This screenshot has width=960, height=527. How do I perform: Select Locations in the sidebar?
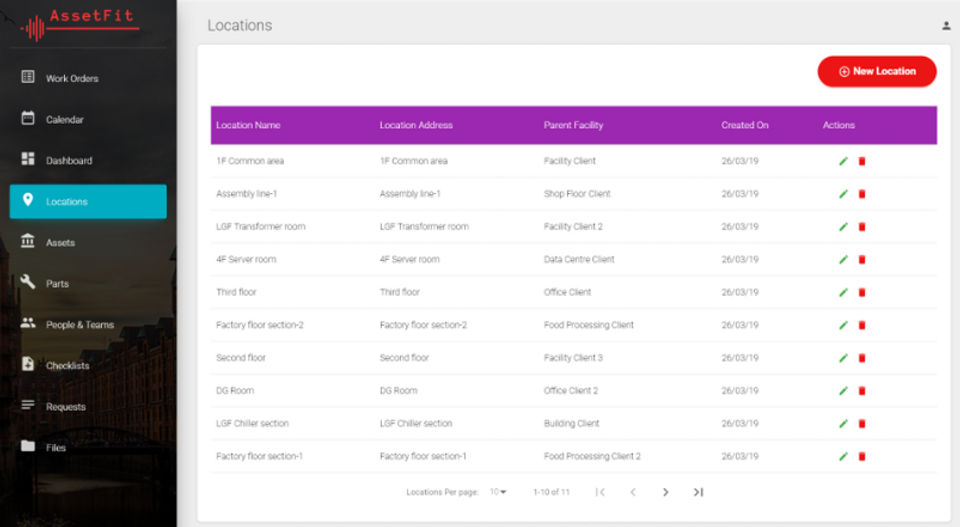[88, 201]
